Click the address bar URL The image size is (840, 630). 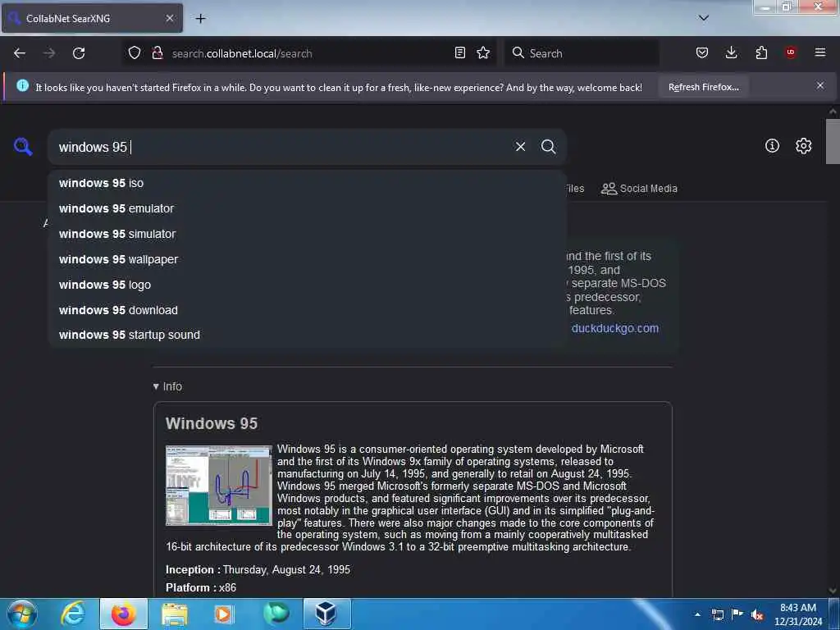tap(242, 53)
